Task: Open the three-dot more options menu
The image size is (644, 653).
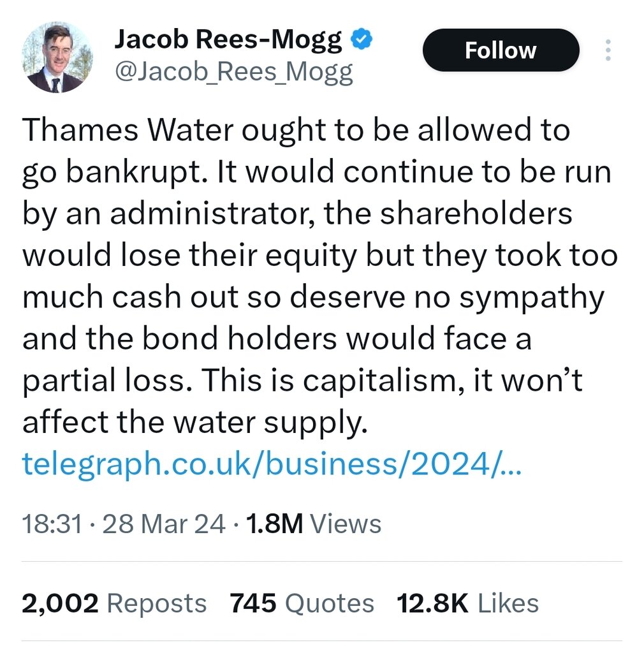Action: point(608,50)
